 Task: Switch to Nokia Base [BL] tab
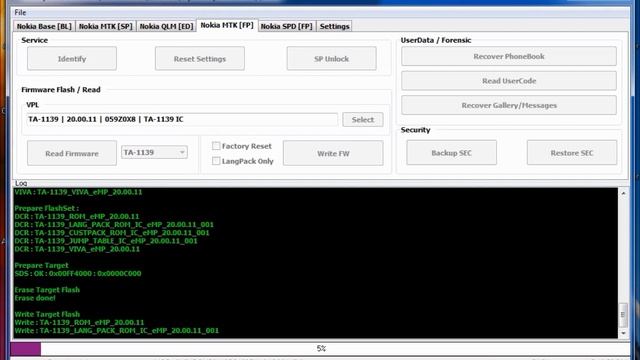(x=44, y=26)
